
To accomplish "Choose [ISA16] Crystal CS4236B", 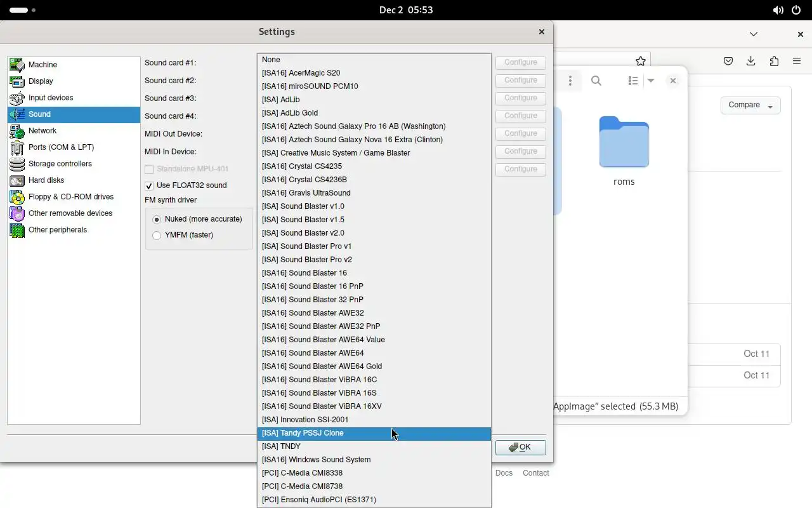I will (x=374, y=180).
